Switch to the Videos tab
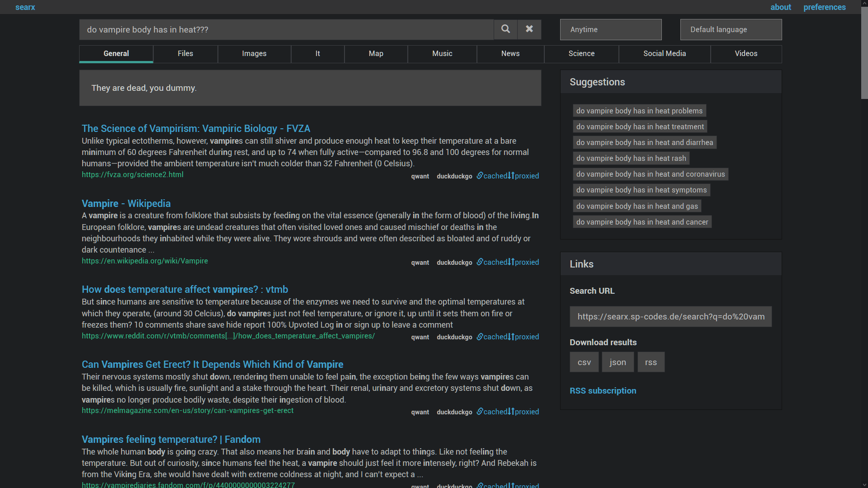868x488 pixels. tap(746, 54)
